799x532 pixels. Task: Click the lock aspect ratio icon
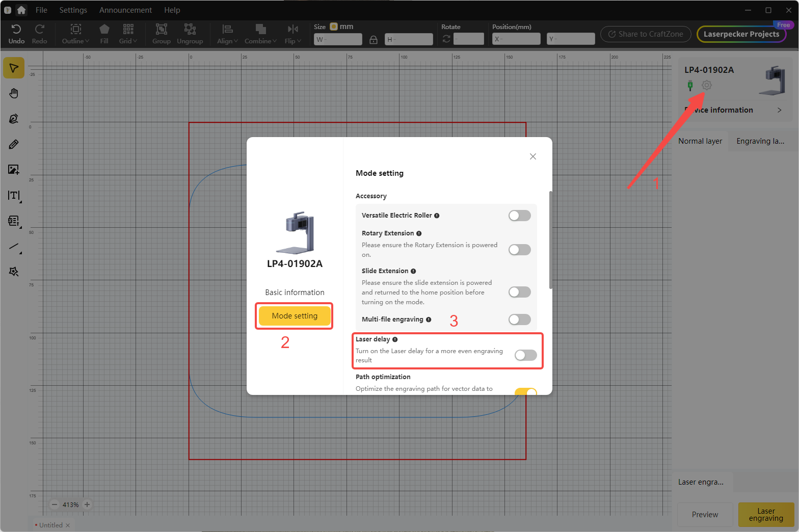click(374, 39)
